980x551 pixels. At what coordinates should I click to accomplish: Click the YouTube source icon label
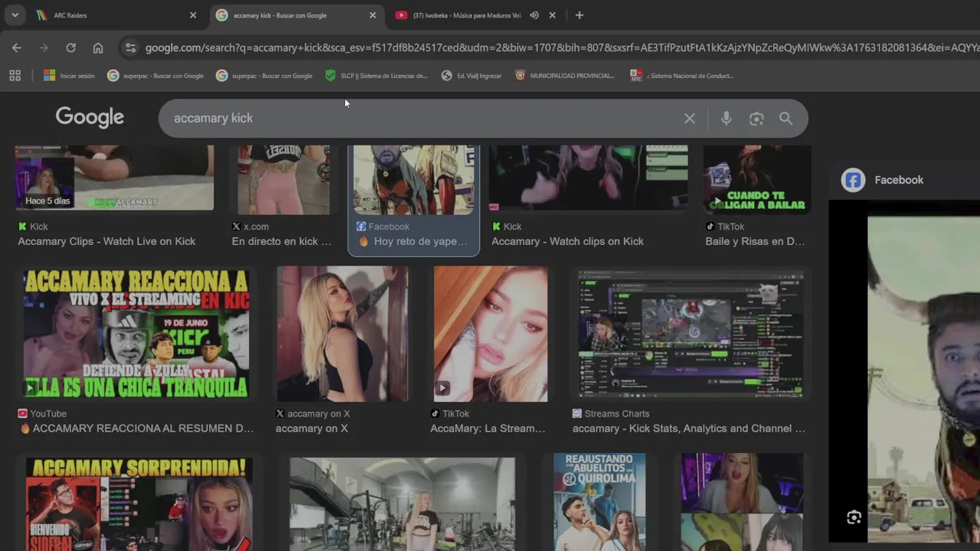pos(42,413)
